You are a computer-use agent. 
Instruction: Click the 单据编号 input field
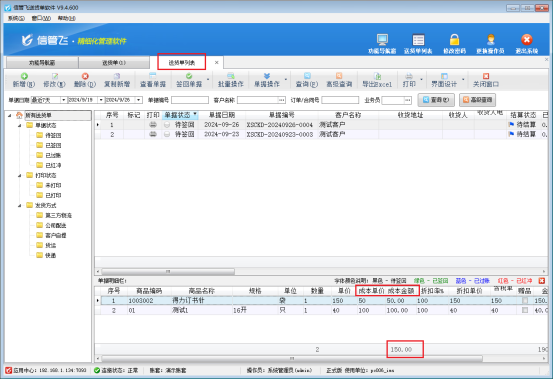[x=190, y=100]
